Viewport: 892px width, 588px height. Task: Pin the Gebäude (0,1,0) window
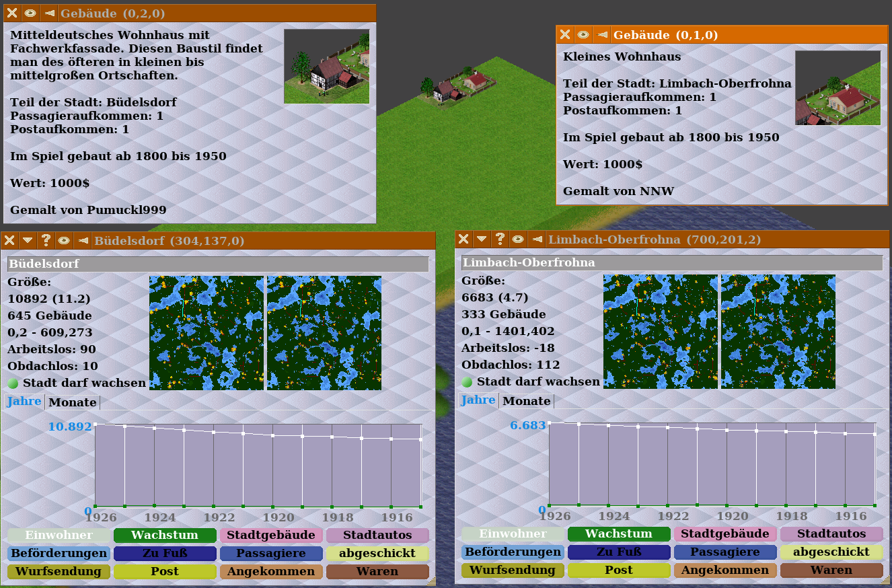coord(601,34)
